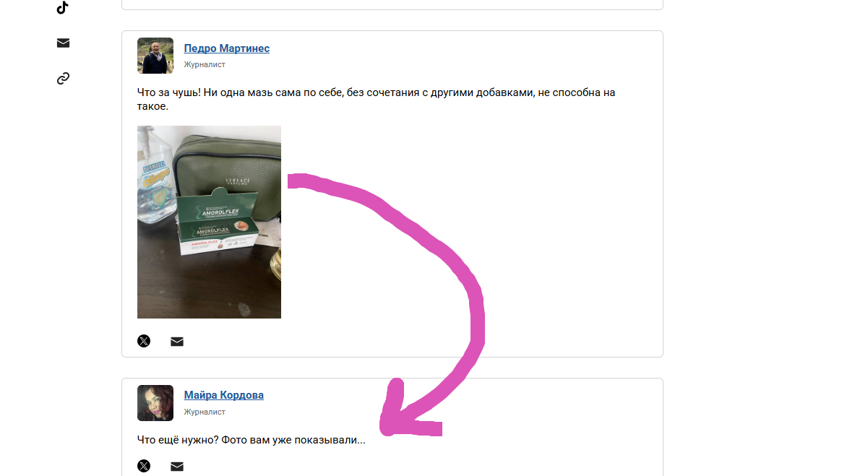Click the comment text starting "Что за чушь!"

(x=376, y=100)
